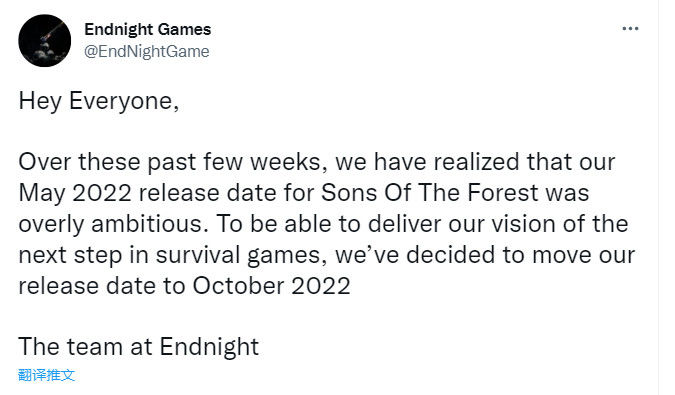This screenshot has width=675, height=395.
Task: Click the phrase "overly ambitious" in tweet
Action: click(x=110, y=224)
